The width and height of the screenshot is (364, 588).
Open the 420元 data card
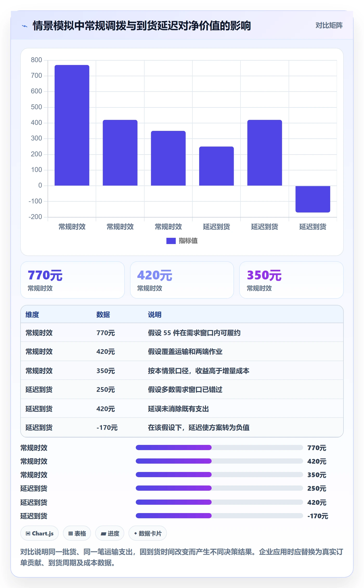(x=182, y=280)
